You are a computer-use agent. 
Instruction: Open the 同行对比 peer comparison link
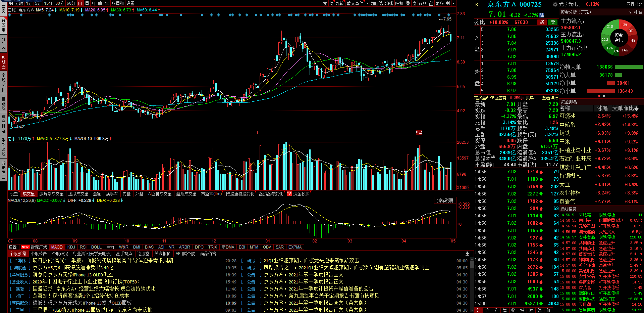pyautogui.click(x=634, y=4)
